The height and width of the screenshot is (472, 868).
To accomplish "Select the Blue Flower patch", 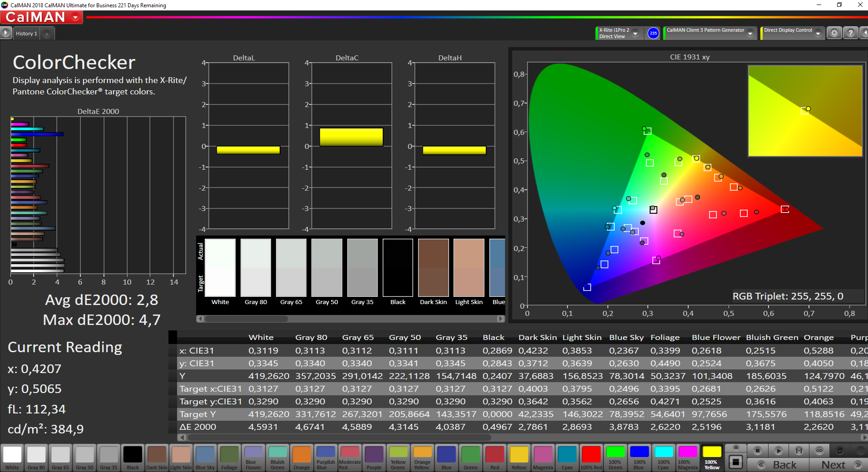I will click(253, 457).
